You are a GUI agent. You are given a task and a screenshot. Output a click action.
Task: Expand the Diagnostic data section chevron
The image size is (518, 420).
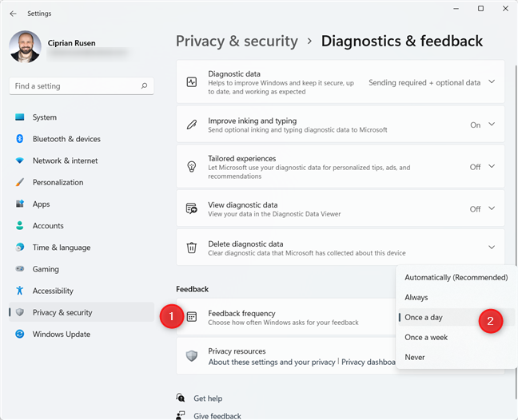pyautogui.click(x=492, y=81)
